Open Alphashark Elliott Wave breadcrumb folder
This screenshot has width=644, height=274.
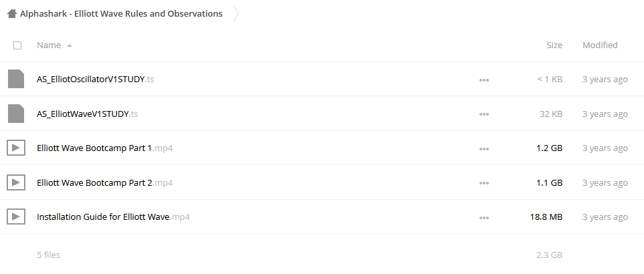[121, 13]
